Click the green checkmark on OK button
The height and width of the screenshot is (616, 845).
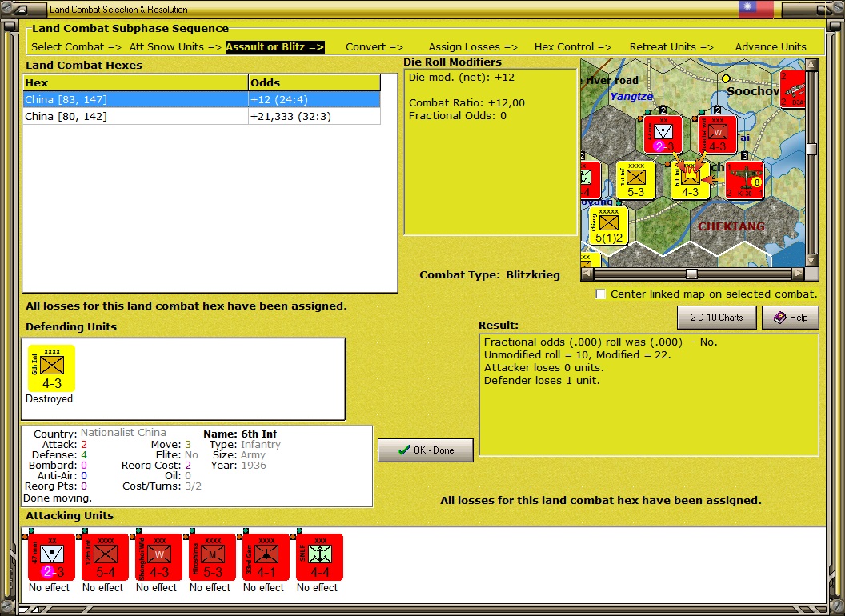(x=403, y=450)
